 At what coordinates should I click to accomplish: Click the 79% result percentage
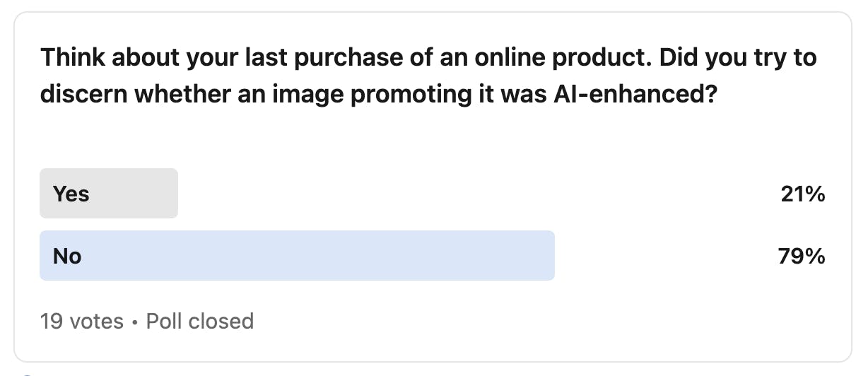802,256
